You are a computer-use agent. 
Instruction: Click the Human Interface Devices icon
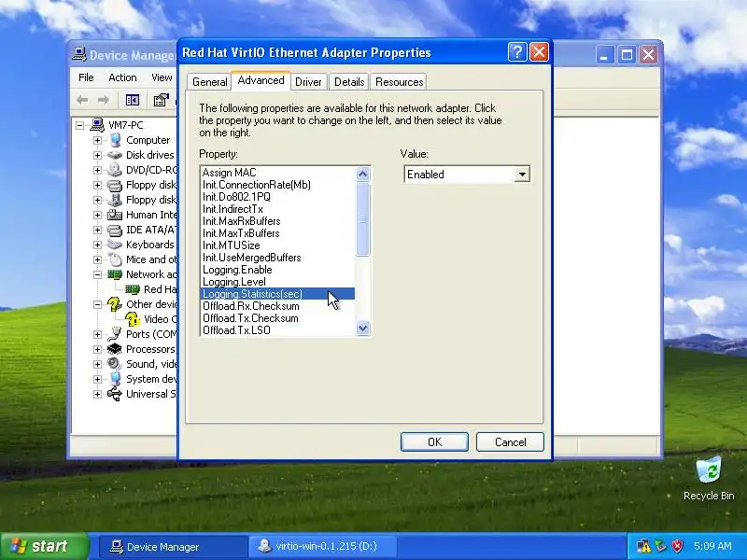(115, 215)
